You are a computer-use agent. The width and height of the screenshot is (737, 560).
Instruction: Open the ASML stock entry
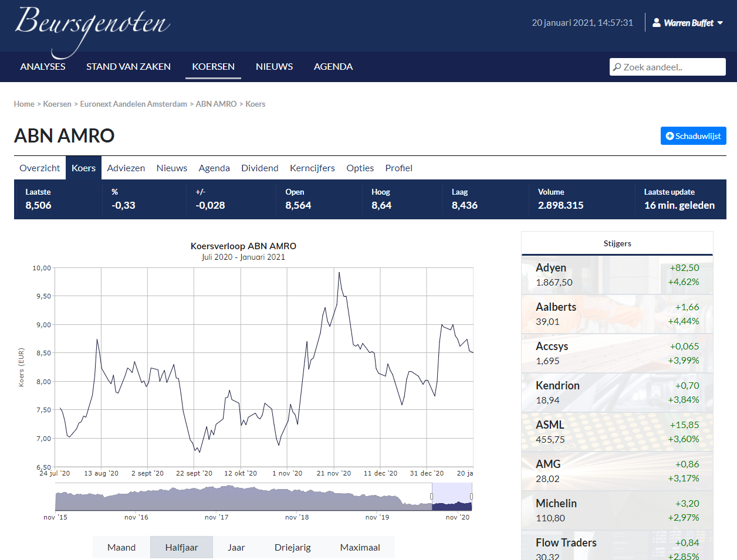pos(550,425)
